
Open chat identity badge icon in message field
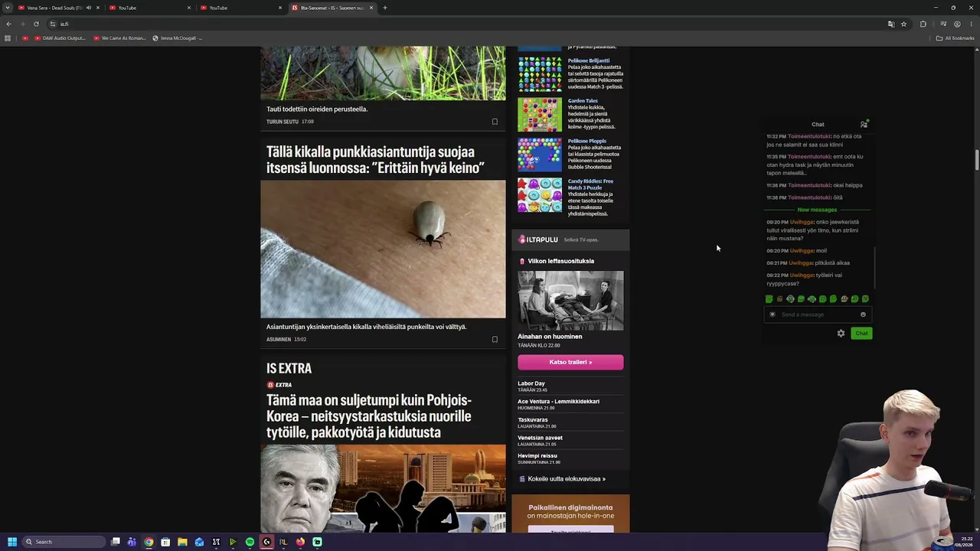[x=773, y=315]
